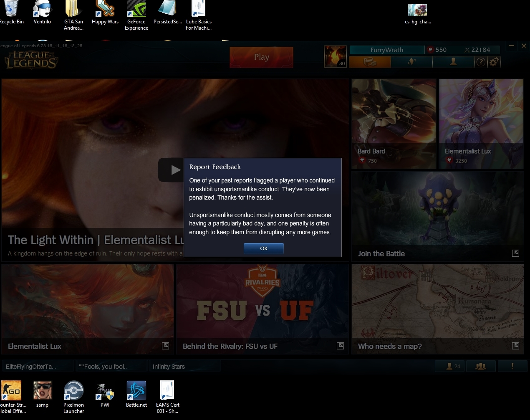This screenshot has height=420, width=530.
Task: Click the red Play button
Action: (261, 57)
